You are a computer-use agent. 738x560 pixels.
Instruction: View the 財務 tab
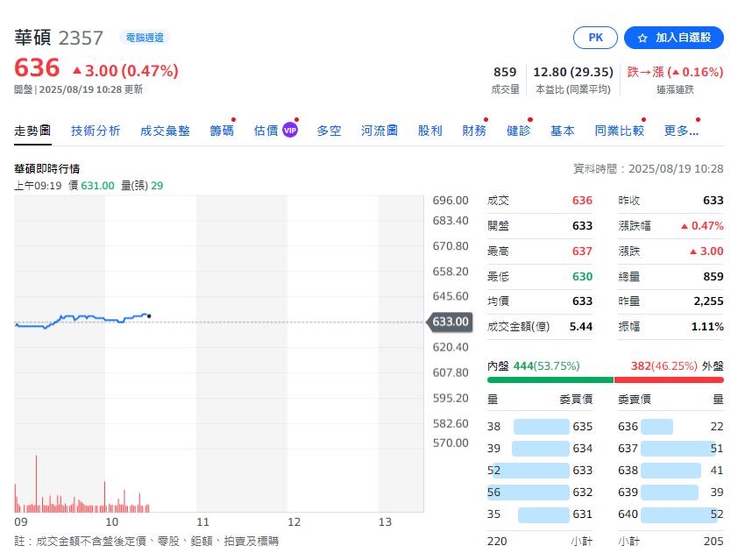[x=474, y=131]
